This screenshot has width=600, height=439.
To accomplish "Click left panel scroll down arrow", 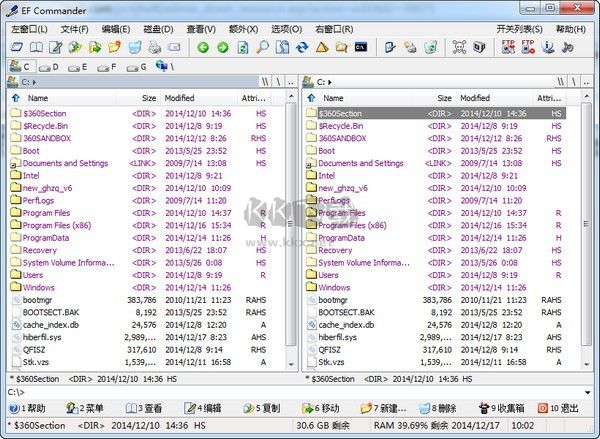I will pyautogui.click(x=292, y=364).
